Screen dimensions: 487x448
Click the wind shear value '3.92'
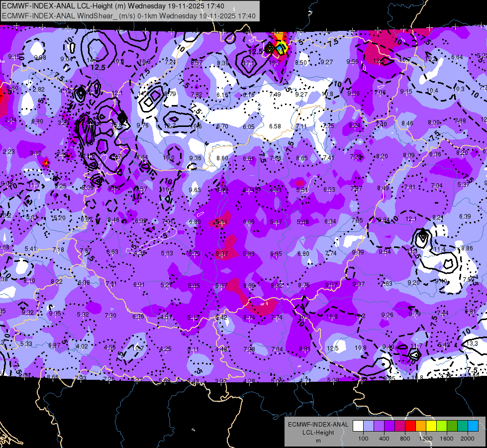point(221,381)
